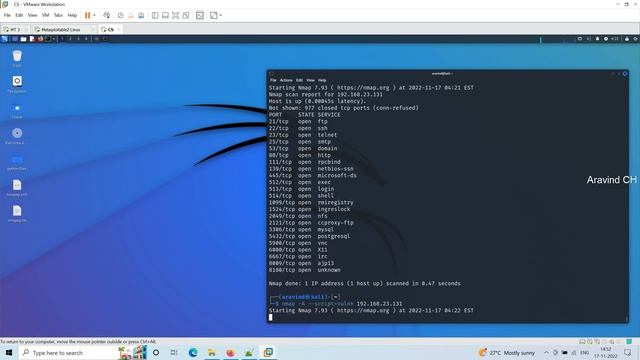
Task: Open the file manager icon in Kali panel
Action: tap(24, 39)
